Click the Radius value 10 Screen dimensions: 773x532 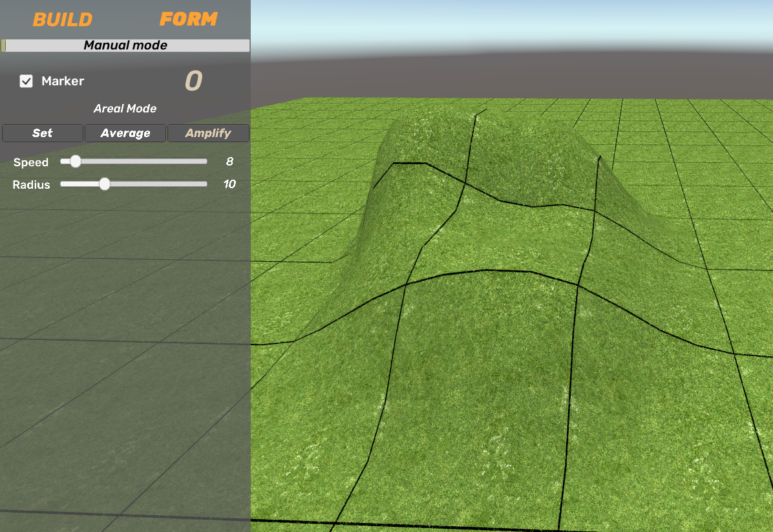(x=229, y=184)
